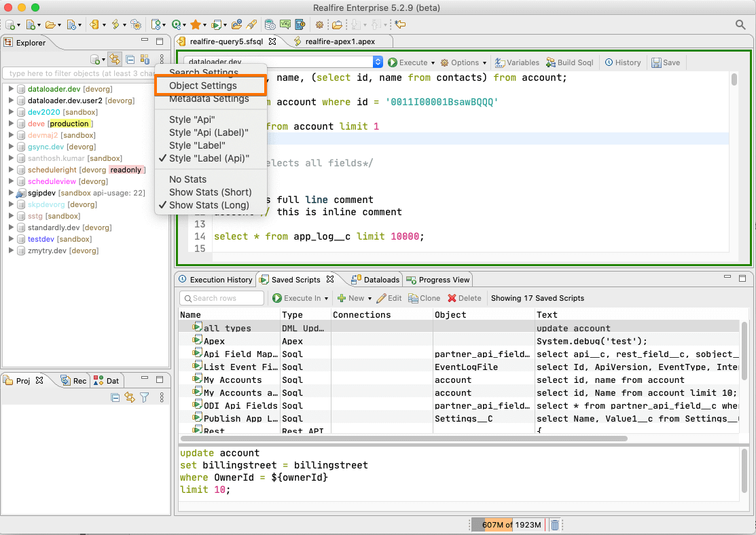The width and height of the screenshot is (756, 535).
Task: Click the Apex script icon in main toolbar
Action: click(x=115, y=24)
